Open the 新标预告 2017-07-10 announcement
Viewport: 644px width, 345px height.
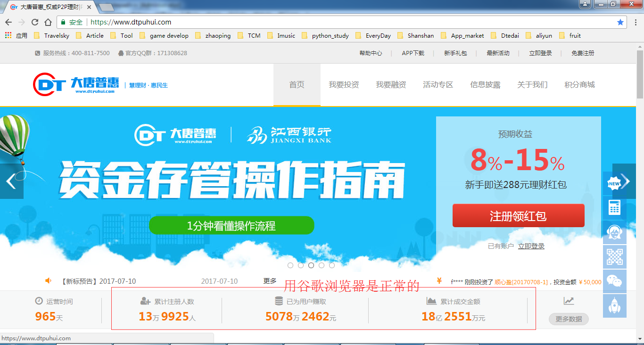[x=99, y=281]
